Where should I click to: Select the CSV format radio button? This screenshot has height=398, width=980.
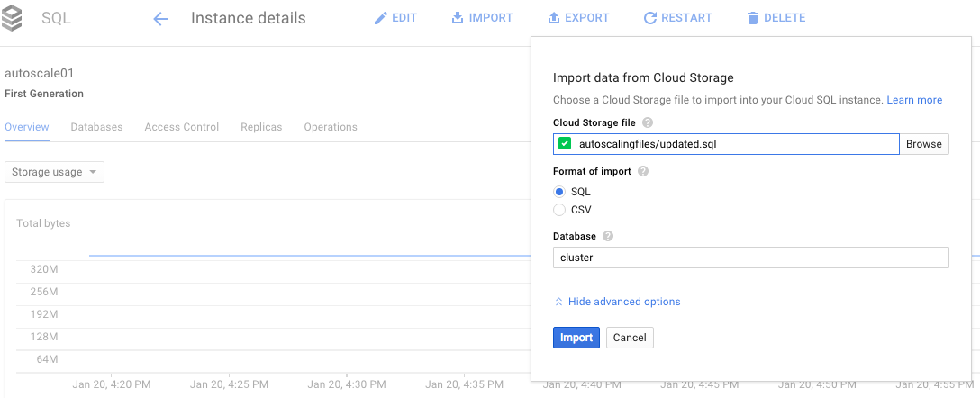tap(559, 210)
